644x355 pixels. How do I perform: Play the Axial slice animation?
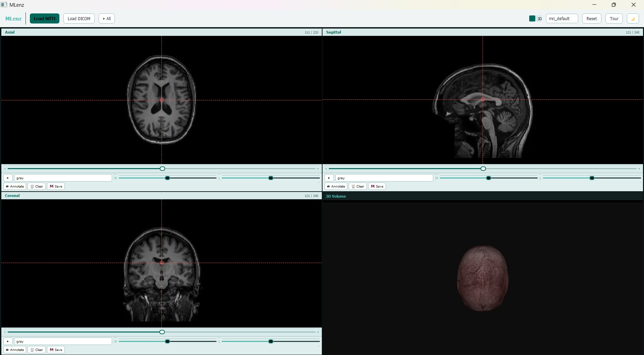[8, 178]
